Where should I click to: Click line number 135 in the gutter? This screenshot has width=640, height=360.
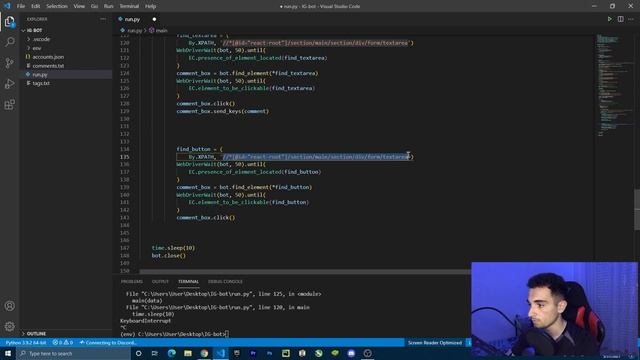(124, 157)
